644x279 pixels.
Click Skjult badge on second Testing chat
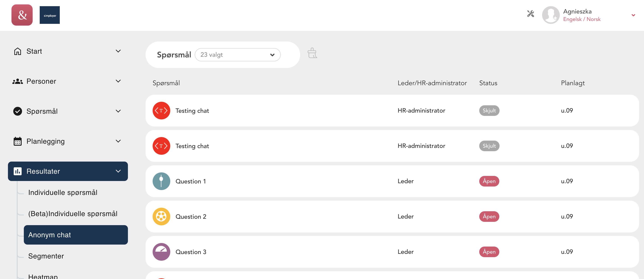[489, 146]
